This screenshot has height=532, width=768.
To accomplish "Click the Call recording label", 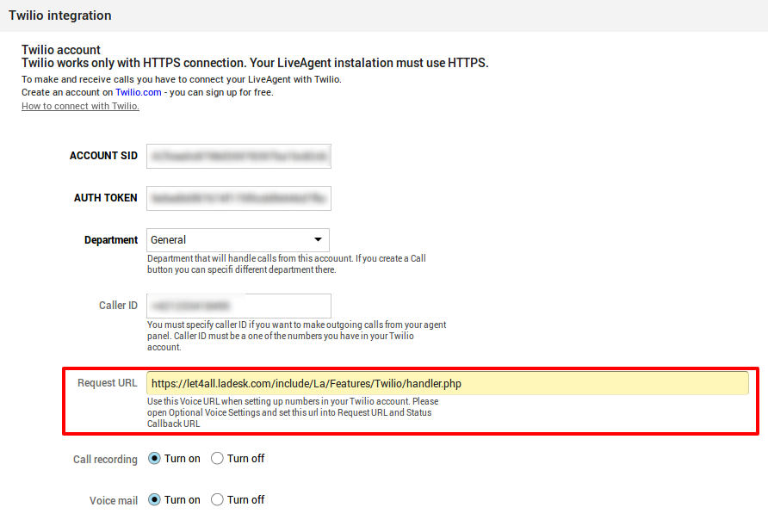I will click(105, 460).
